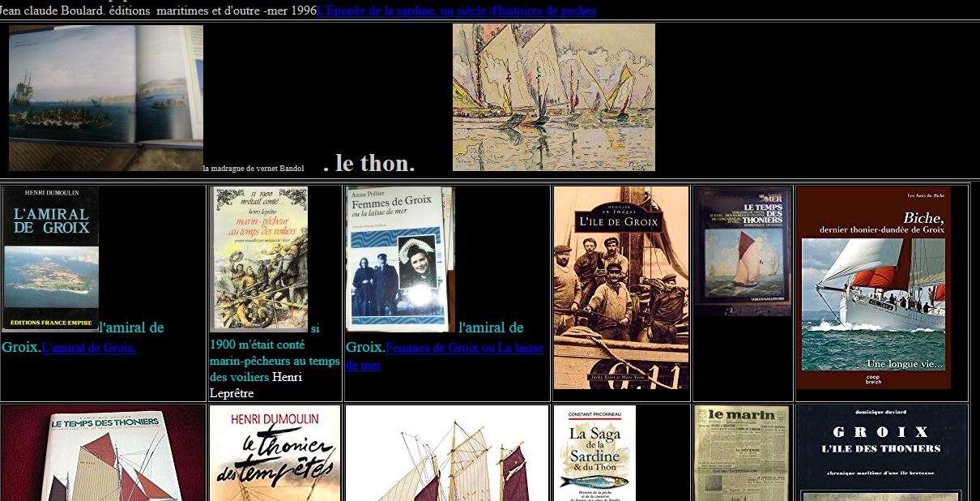Click the 'la madrague de vernet Bandol' caption
Viewport: 980px width, 501px height.
253,168
